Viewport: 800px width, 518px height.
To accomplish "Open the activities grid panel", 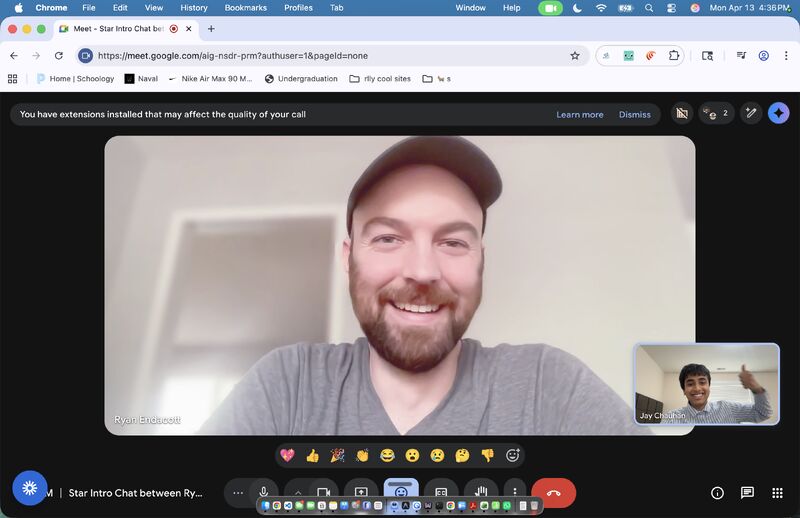I will tap(778, 492).
